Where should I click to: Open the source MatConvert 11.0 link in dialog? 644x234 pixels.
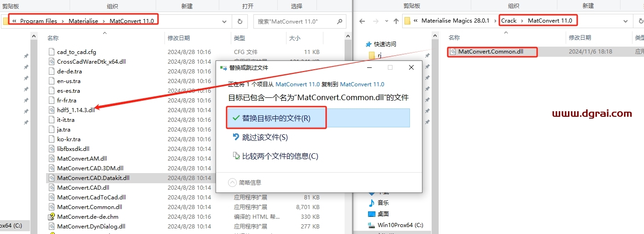tap(298, 84)
